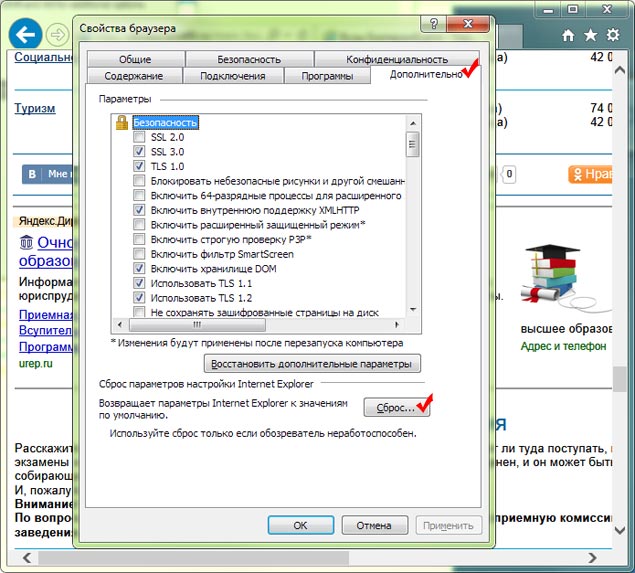
Task: Uncheck Использовать TLS 1.2
Action: 139,298
